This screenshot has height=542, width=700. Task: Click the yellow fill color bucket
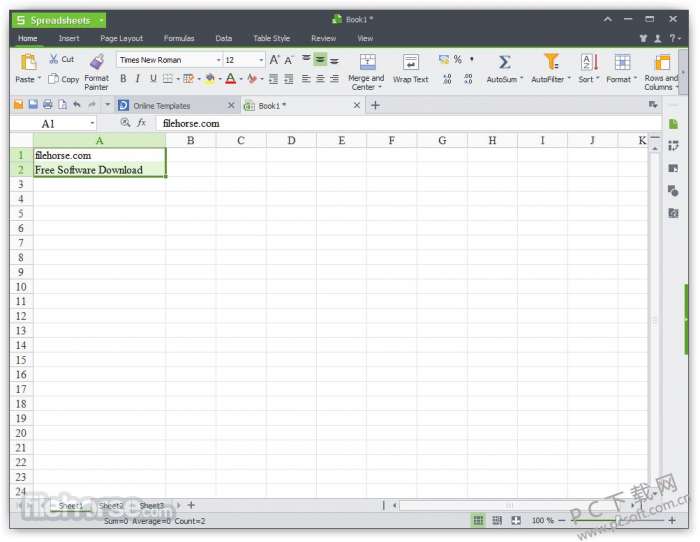pyautogui.click(x=210, y=79)
